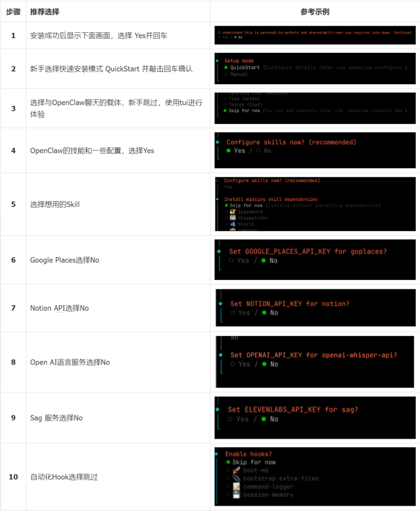Click the 1password lock icon
This screenshot has height=512, width=420.
[233, 212]
